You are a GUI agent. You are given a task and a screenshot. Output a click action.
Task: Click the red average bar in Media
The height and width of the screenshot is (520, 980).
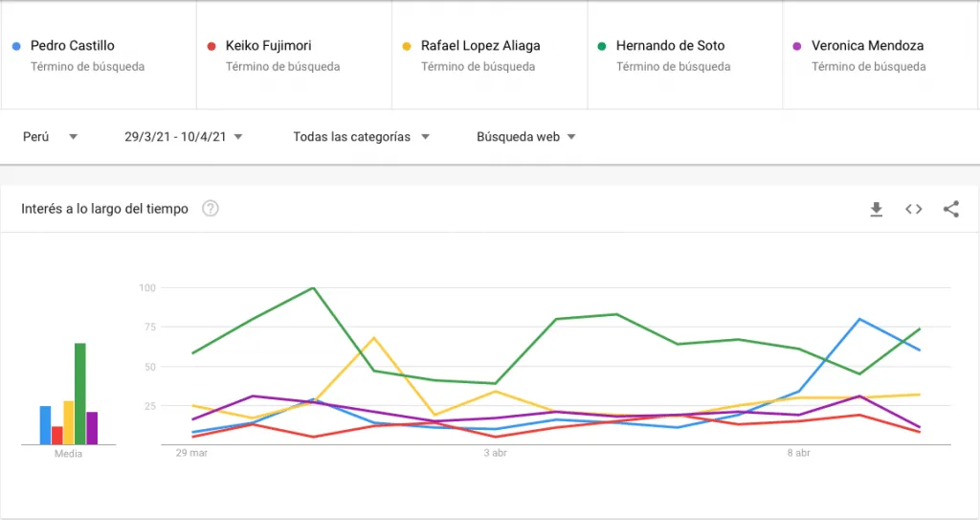pyautogui.click(x=56, y=435)
